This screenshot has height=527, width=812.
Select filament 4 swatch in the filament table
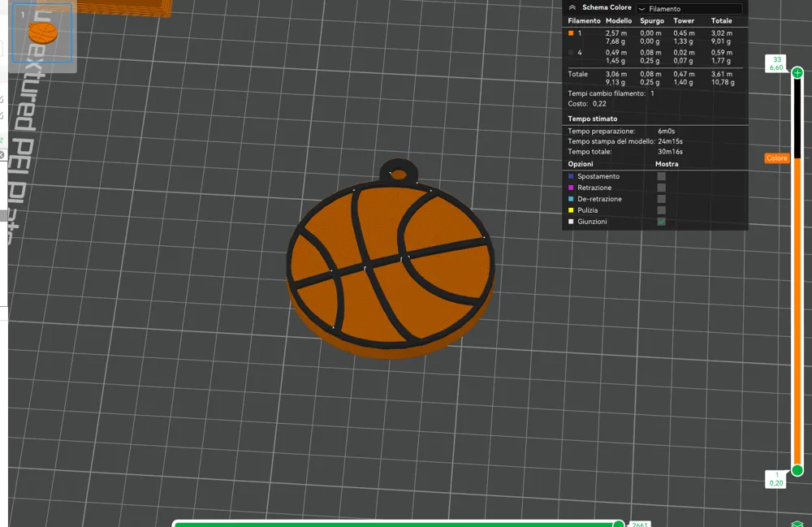pos(572,54)
